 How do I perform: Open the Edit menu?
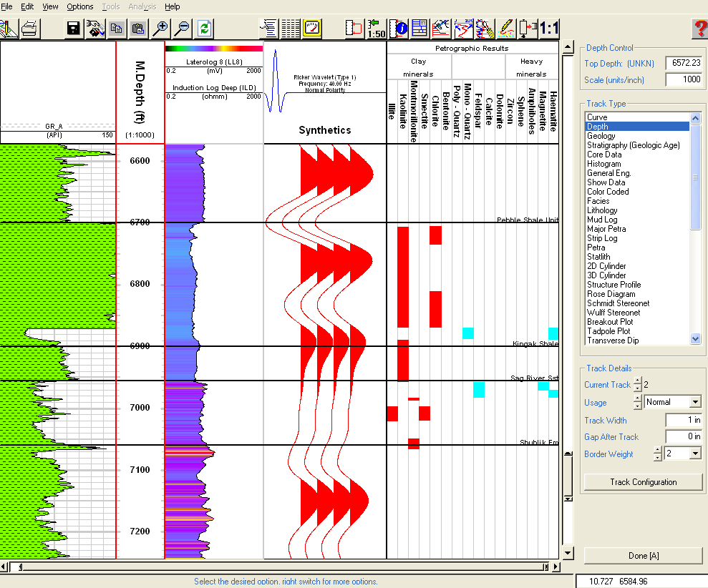pos(27,6)
